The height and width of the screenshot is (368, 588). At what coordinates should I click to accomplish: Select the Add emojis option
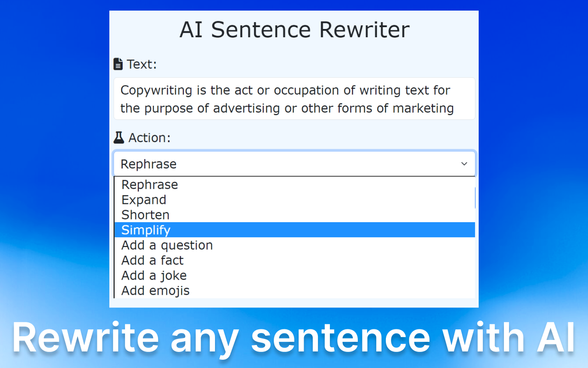point(155,290)
